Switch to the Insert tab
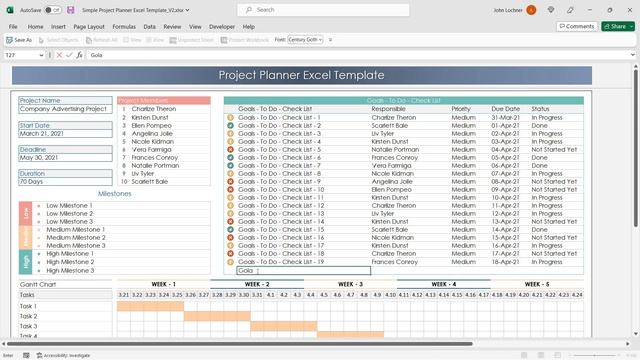Image resolution: width=640 pixels, height=360 pixels. point(58,27)
